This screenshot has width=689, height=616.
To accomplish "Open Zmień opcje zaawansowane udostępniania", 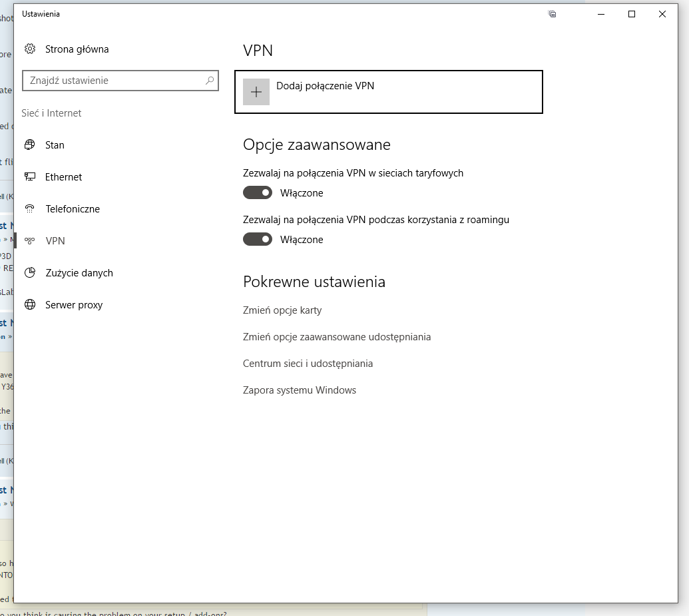I will click(x=337, y=337).
